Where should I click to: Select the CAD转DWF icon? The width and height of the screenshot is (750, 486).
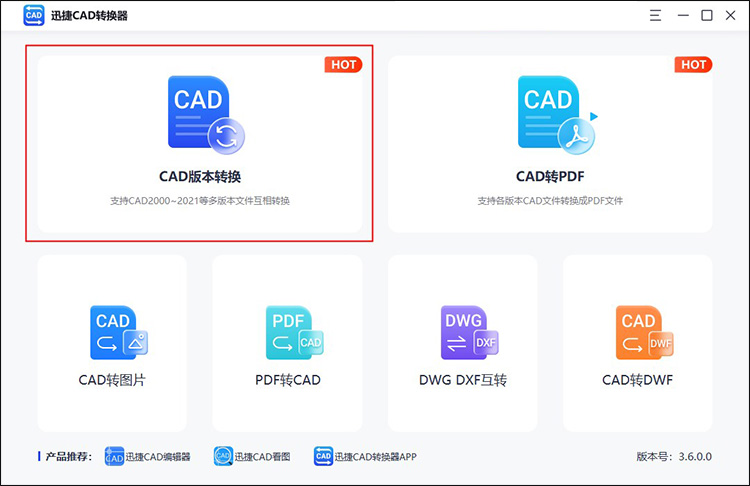pos(644,332)
